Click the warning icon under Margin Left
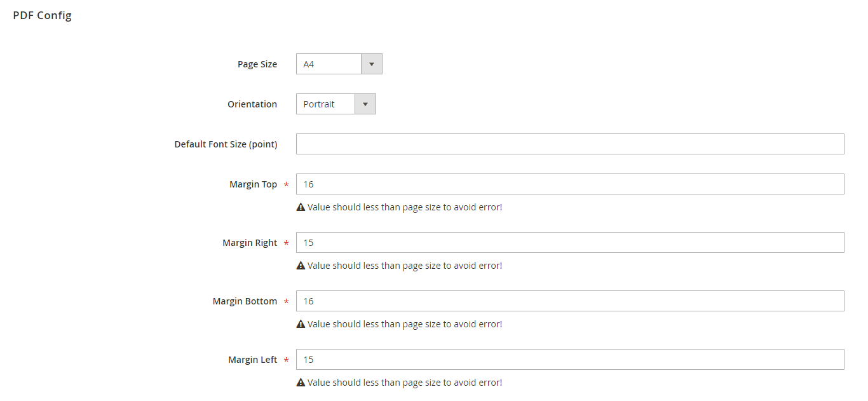868x401 pixels. point(301,383)
